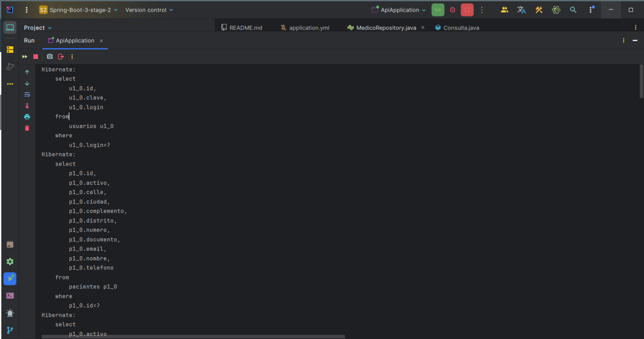Open the Project tool window icon

(10, 28)
